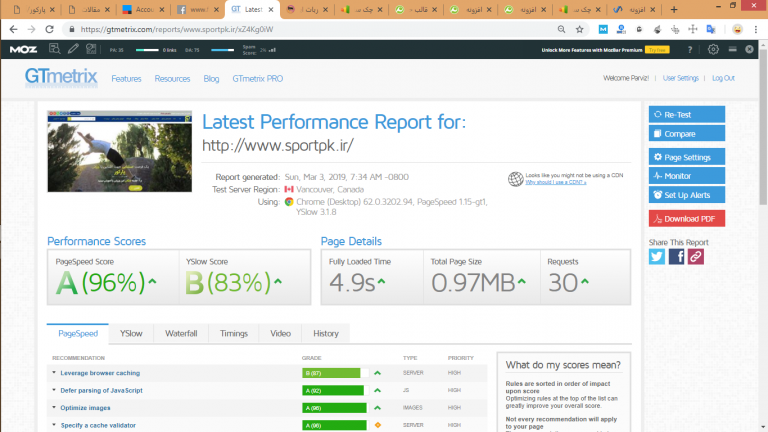Open Why should I use a CDN link
Screen dimensions: 768x432
click(x=555, y=182)
